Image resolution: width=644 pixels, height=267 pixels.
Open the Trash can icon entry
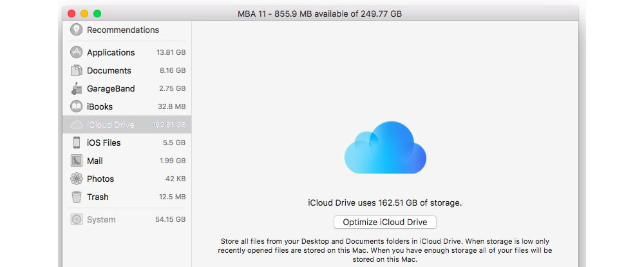coord(77,197)
